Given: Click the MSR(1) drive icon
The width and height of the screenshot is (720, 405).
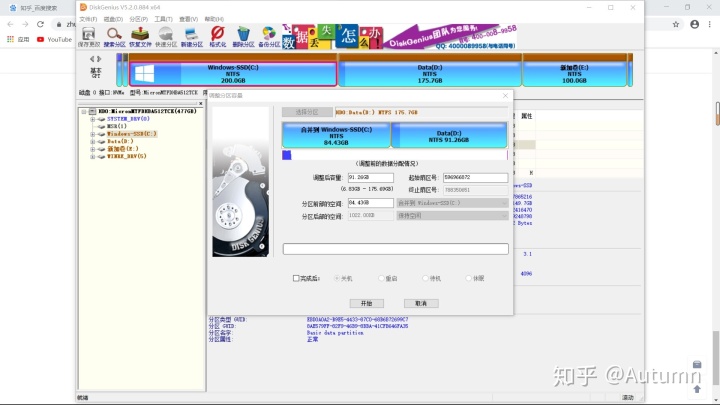Looking at the screenshot, I should point(101,126).
